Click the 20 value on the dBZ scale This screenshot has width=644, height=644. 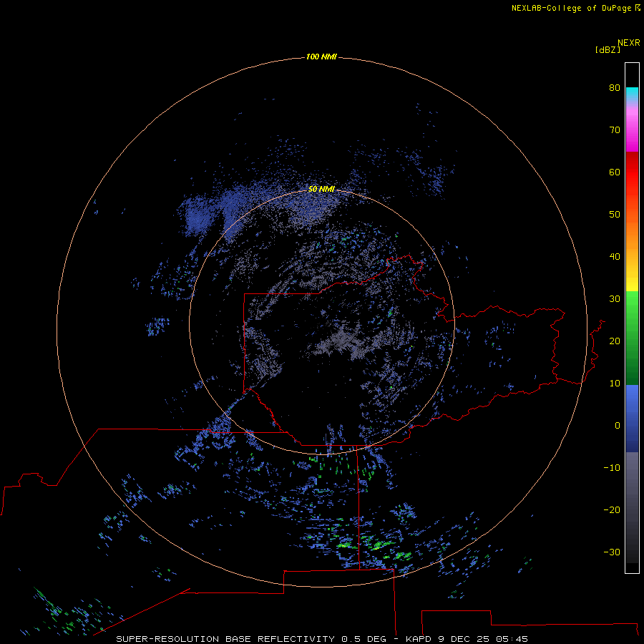615,341
